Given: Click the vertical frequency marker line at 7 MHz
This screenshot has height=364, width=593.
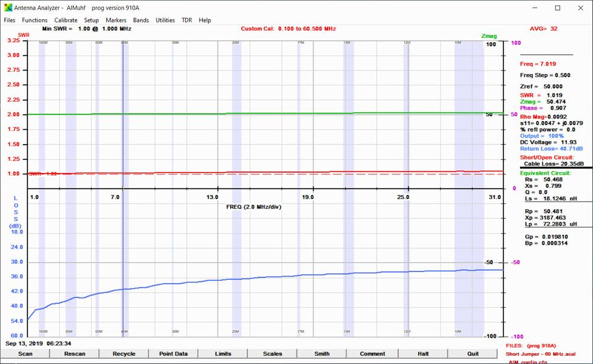Looking at the screenshot, I should click(123, 119).
